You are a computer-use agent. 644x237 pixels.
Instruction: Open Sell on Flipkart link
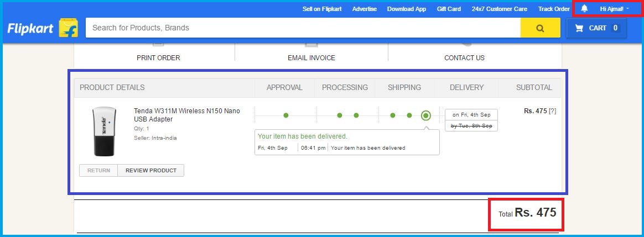click(322, 9)
